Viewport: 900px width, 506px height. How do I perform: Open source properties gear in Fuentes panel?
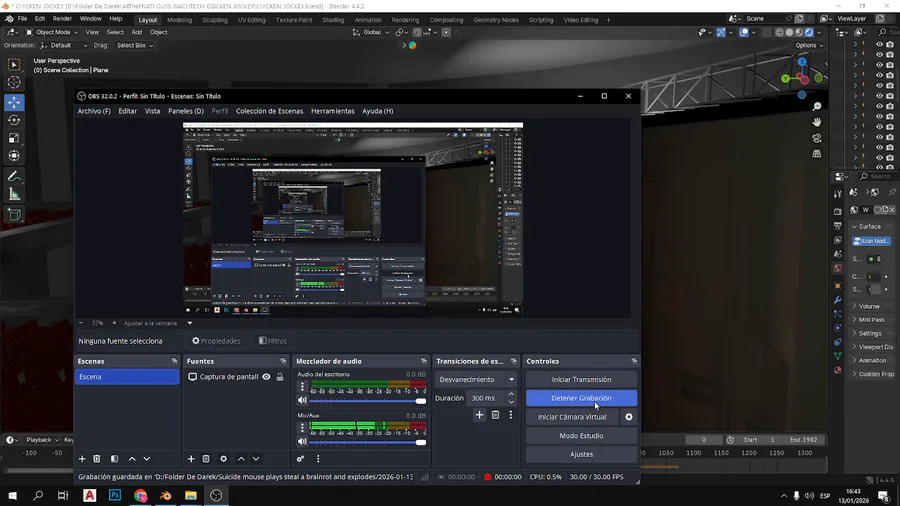[x=223, y=459]
